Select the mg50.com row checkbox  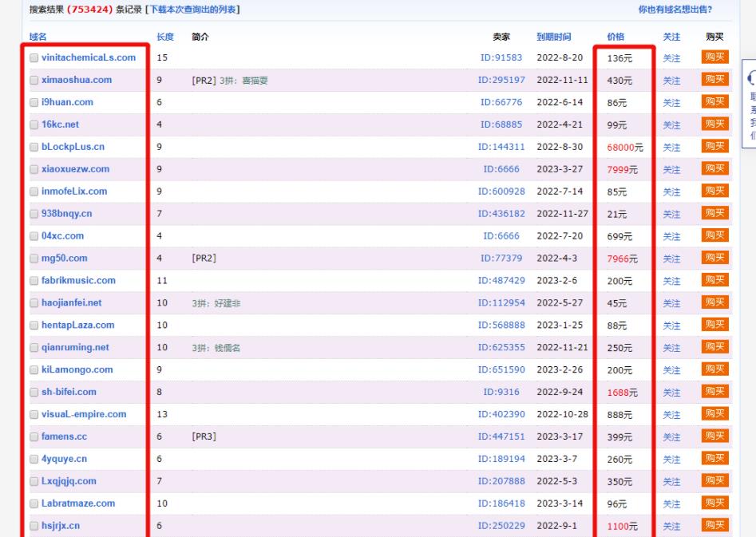tap(34, 259)
